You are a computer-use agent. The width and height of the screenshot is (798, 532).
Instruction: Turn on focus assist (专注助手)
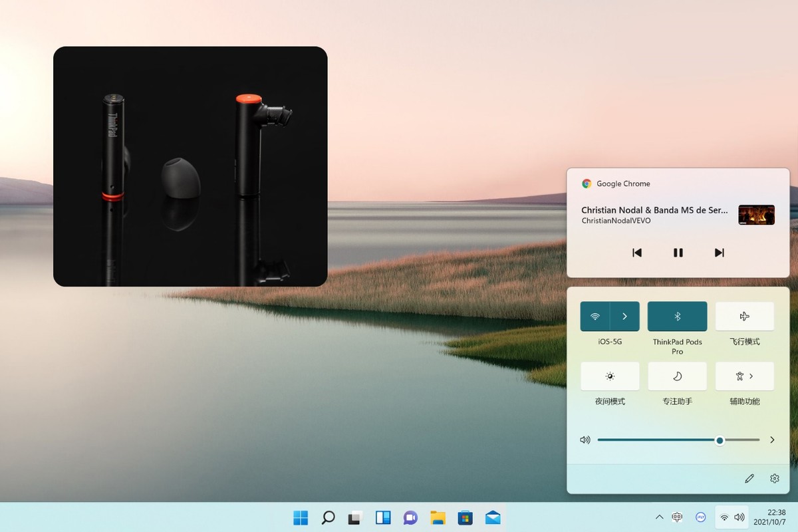(678, 376)
